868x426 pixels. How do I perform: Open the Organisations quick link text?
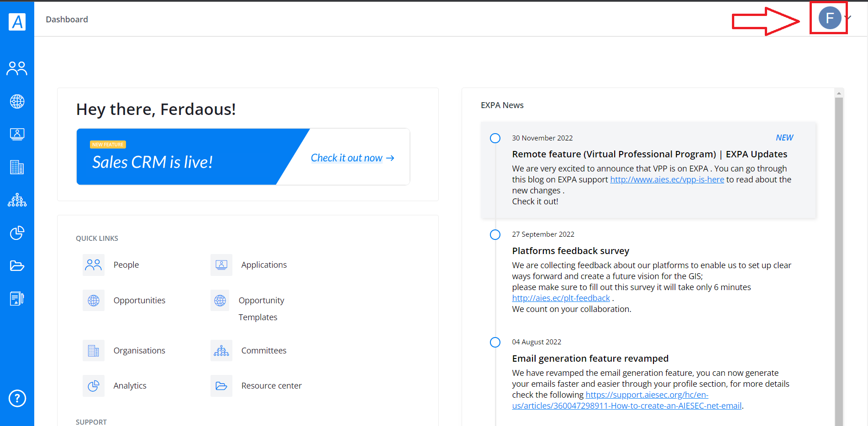(x=139, y=351)
